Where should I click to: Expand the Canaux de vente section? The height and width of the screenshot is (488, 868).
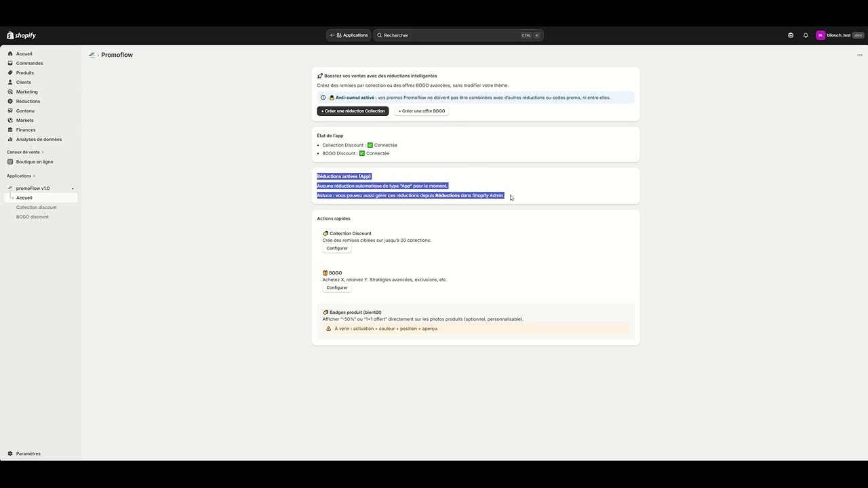tap(25, 152)
